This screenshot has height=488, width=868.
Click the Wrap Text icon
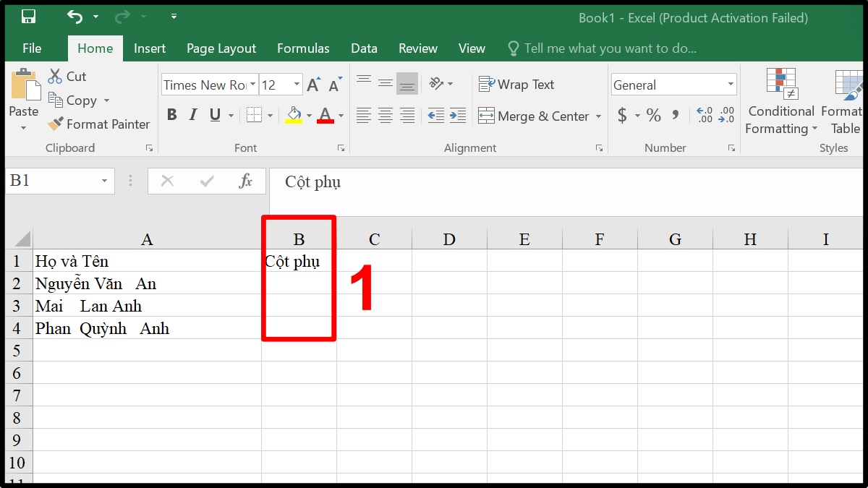[516, 84]
